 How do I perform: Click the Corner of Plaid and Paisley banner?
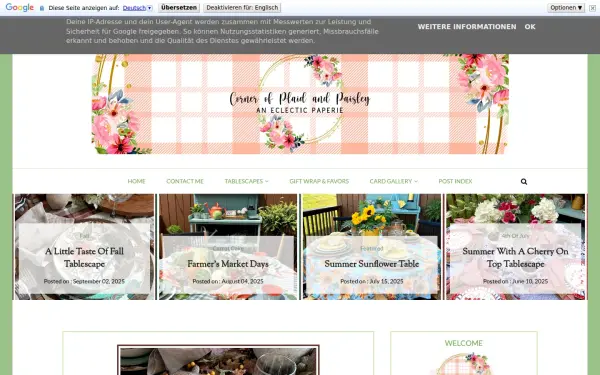point(300,104)
